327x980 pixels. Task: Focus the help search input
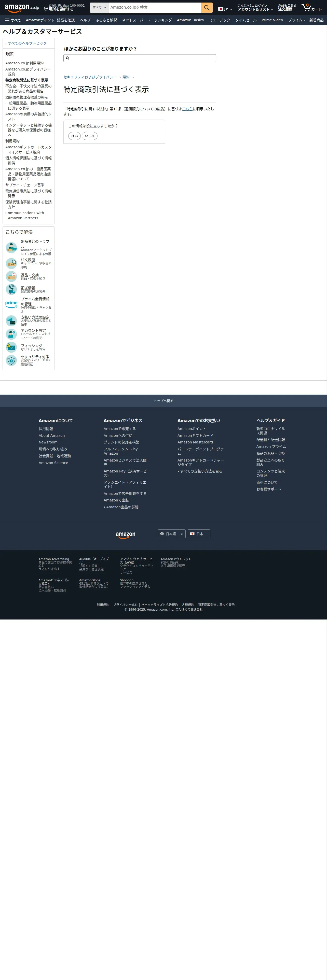[x=140, y=58]
